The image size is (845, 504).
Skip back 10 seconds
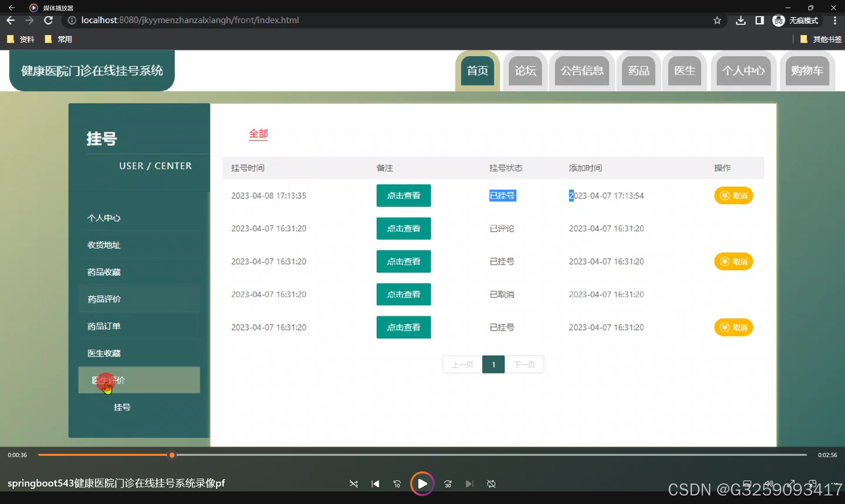397,484
